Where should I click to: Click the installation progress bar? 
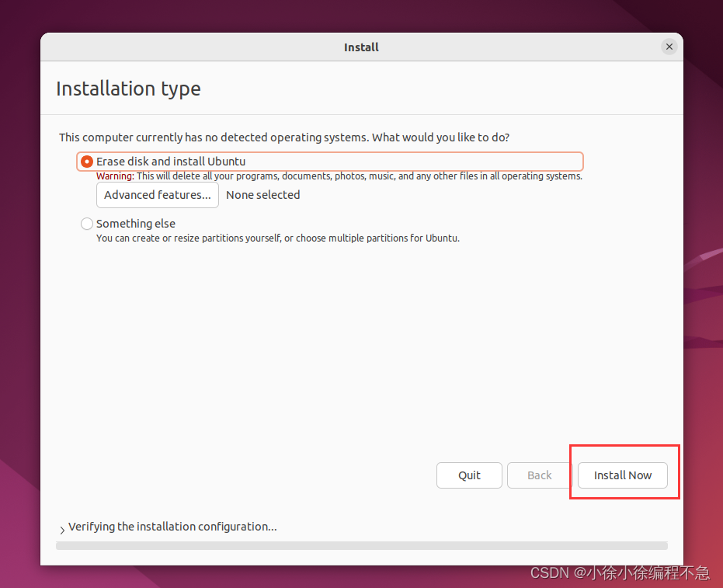tap(362, 545)
